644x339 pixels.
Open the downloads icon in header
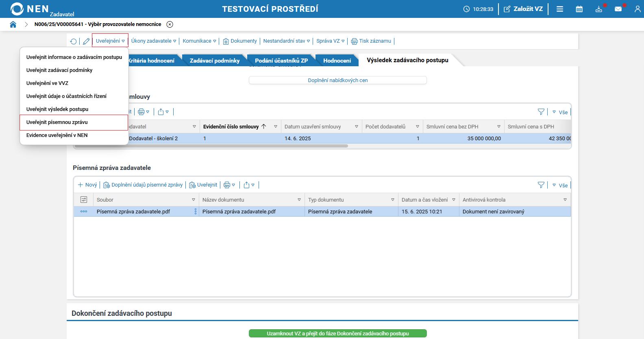click(x=598, y=9)
